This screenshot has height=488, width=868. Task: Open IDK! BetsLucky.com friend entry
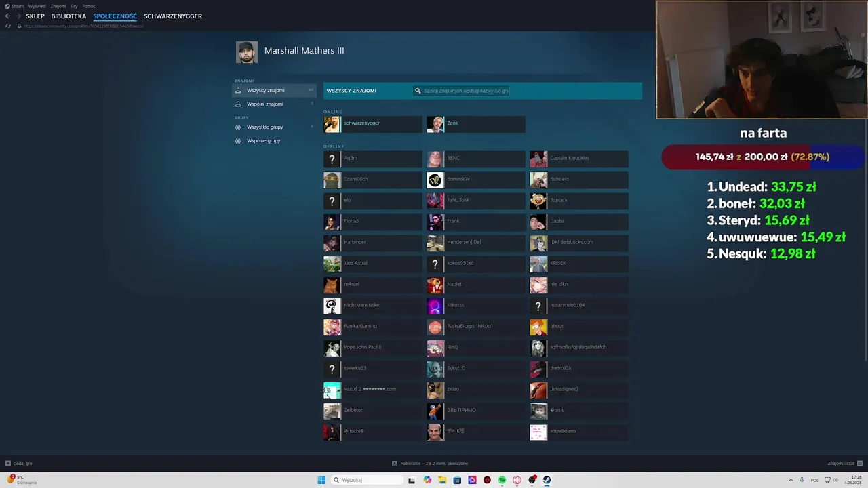579,243
